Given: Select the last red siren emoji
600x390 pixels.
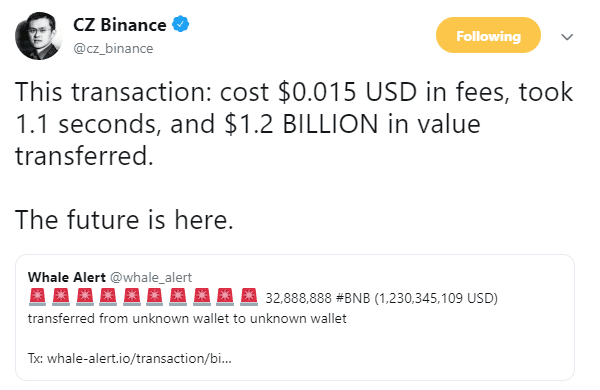Looking at the screenshot, I should click(x=249, y=297).
